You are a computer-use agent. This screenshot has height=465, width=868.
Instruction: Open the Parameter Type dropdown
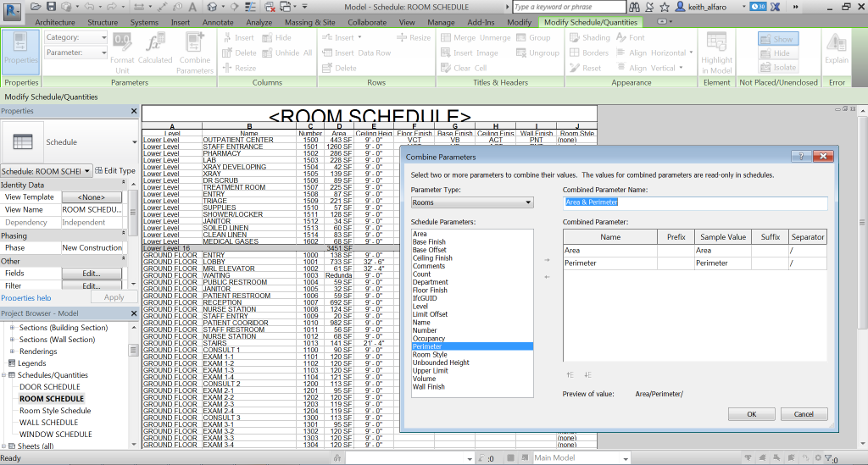[472, 202]
